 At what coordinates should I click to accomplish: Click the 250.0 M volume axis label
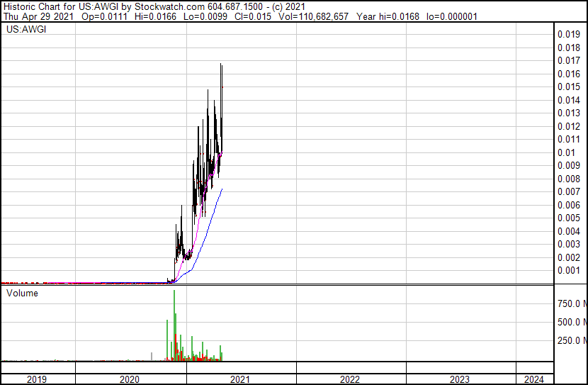tap(572, 340)
